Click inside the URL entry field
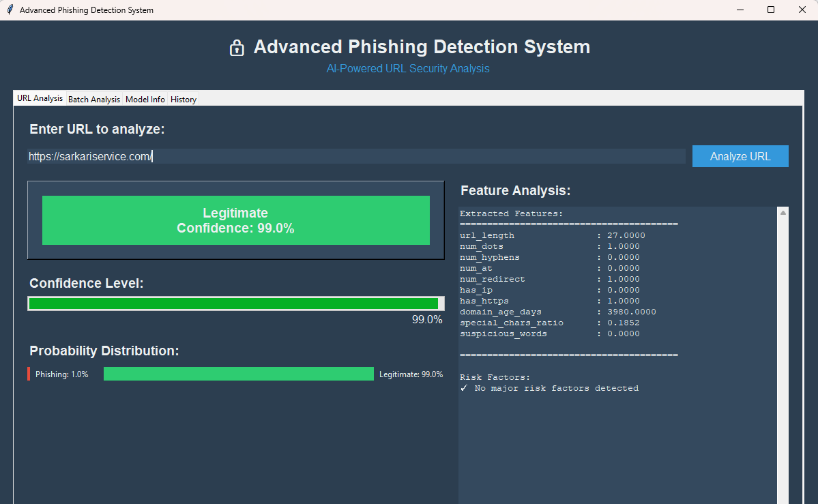The height and width of the screenshot is (504, 818). click(355, 157)
